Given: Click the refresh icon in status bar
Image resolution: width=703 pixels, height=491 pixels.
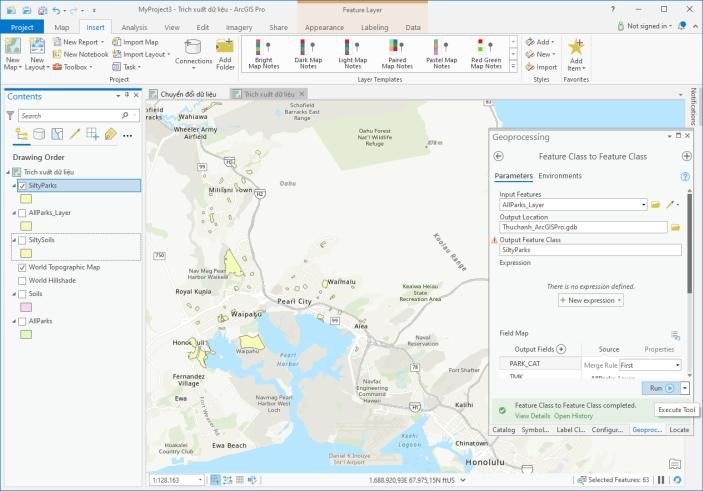Looking at the screenshot, I should click(x=677, y=480).
